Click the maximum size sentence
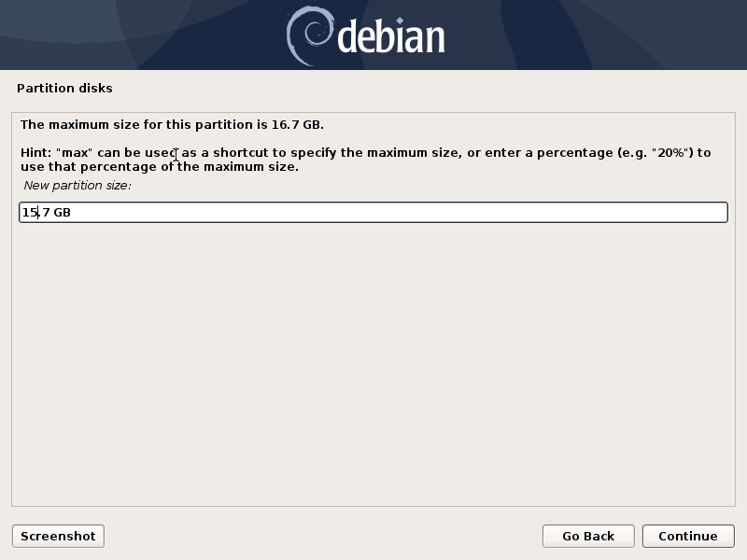 click(172, 125)
